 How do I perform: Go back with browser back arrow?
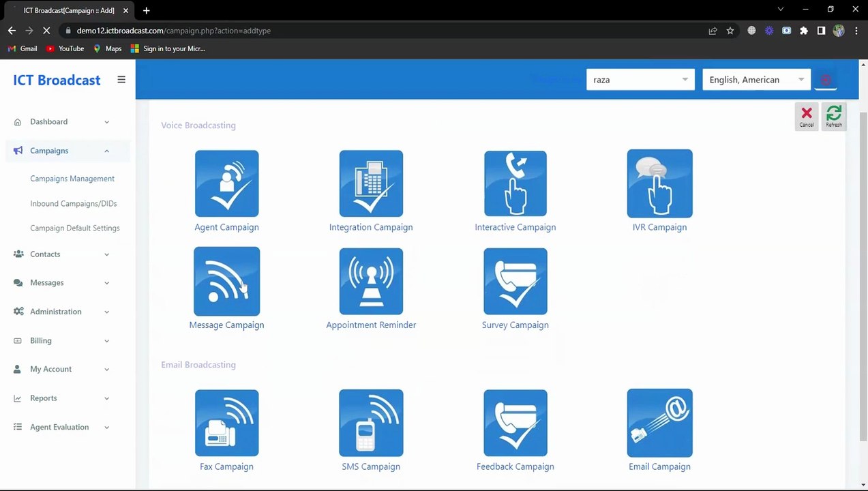coord(12,31)
